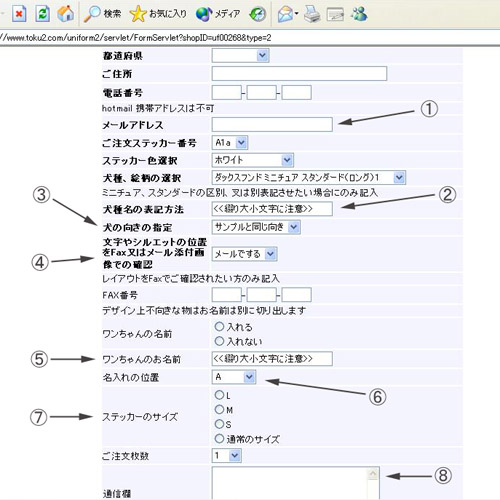The height and width of the screenshot is (500, 500).
Task: Click the 犬種名の表記方法 text field
Action: tap(272, 209)
